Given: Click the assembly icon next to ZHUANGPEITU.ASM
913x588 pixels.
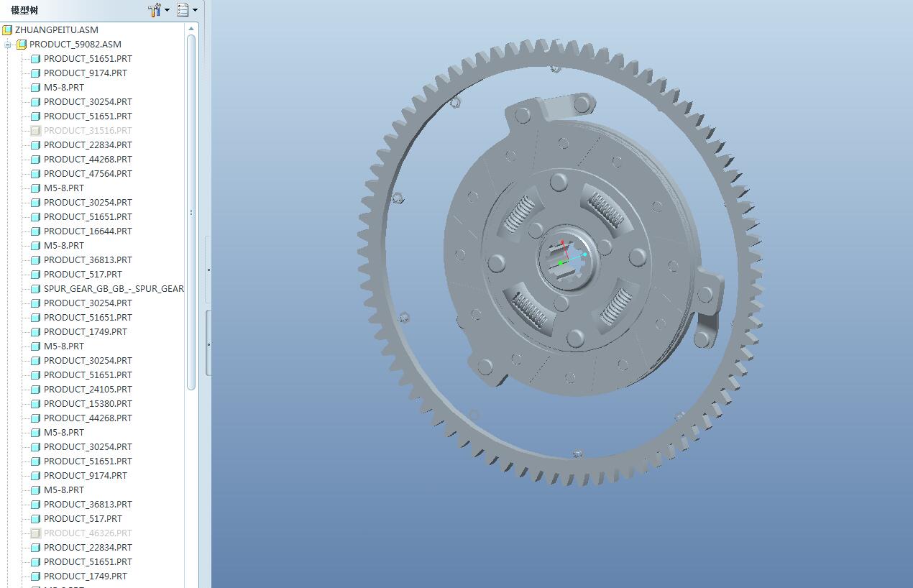Looking at the screenshot, I should pyautogui.click(x=7, y=30).
